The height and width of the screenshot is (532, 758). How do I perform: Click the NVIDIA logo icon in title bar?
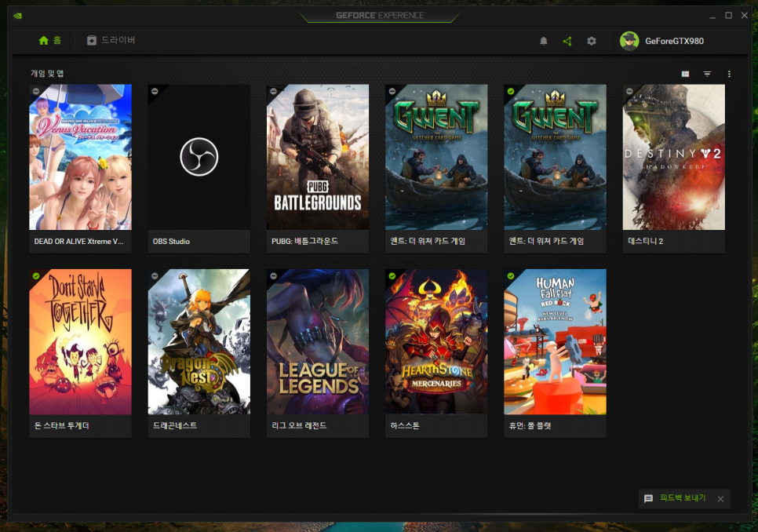(x=18, y=16)
